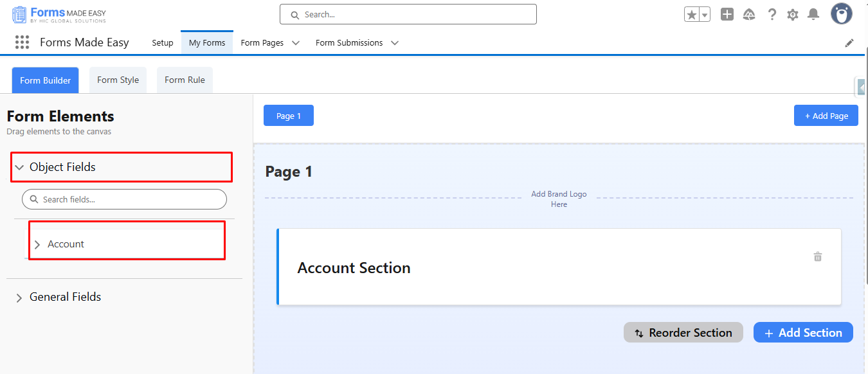
Task: Click the Reorder Section button
Action: point(683,333)
